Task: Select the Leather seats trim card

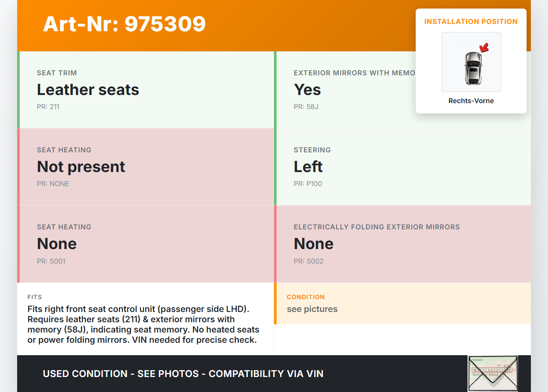Action: point(146,90)
